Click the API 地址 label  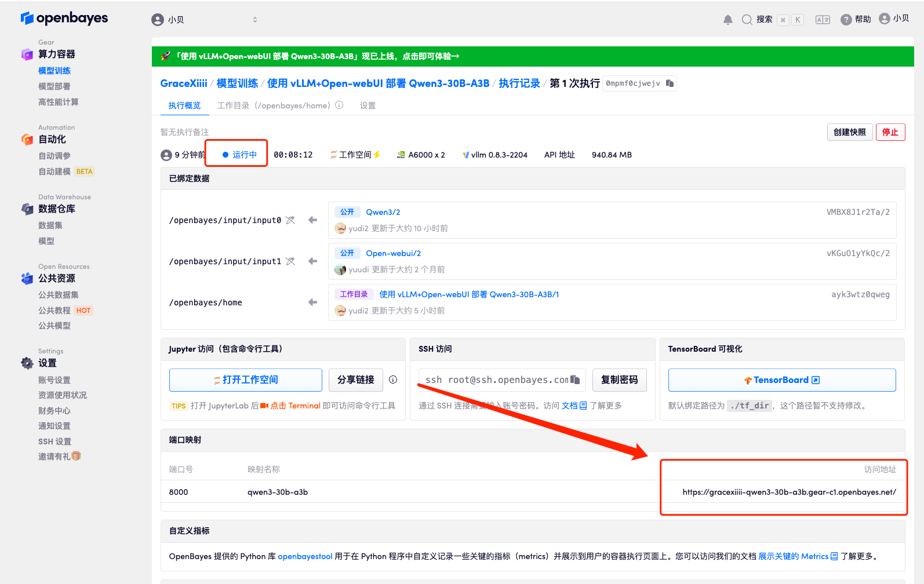tap(559, 155)
